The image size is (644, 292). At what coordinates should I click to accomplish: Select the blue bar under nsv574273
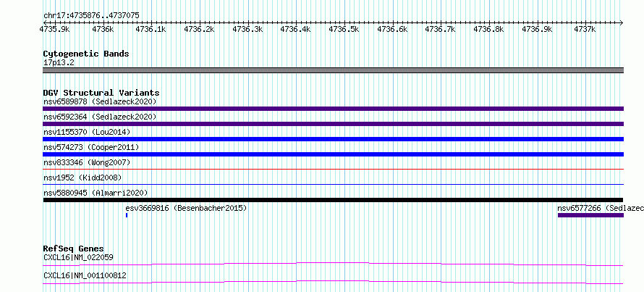point(333,154)
